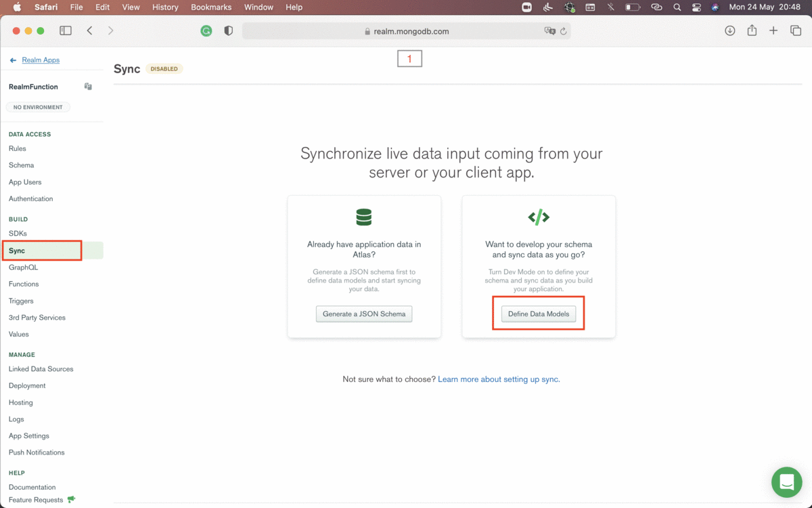Open Functions in the sidebar
This screenshot has width=812, height=508.
[24, 284]
